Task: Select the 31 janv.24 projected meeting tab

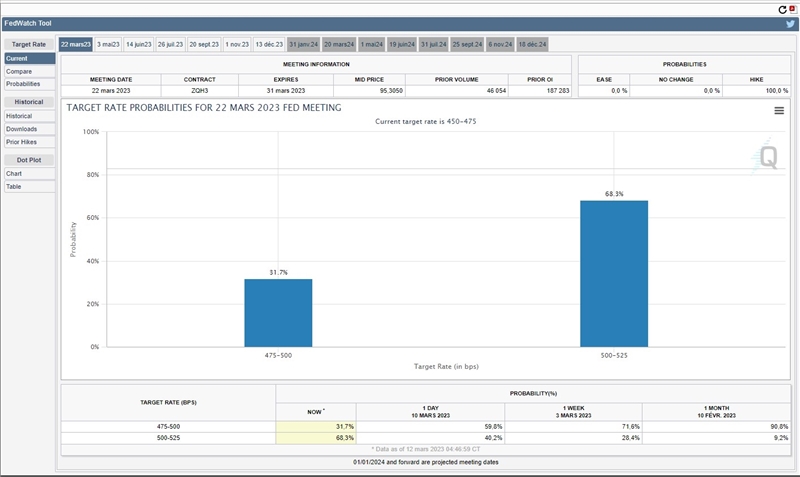Action: pyautogui.click(x=302, y=44)
